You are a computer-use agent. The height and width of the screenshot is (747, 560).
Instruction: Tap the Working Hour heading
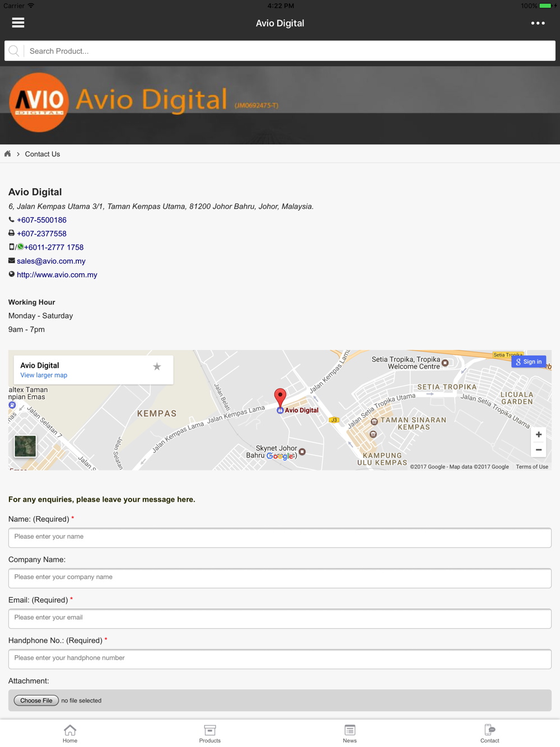(x=31, y=302)
